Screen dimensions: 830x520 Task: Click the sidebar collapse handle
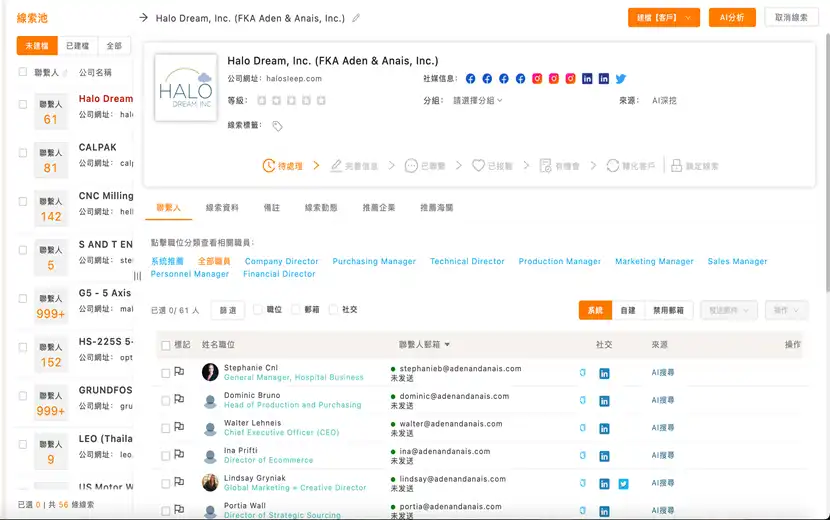pos(138,276)
